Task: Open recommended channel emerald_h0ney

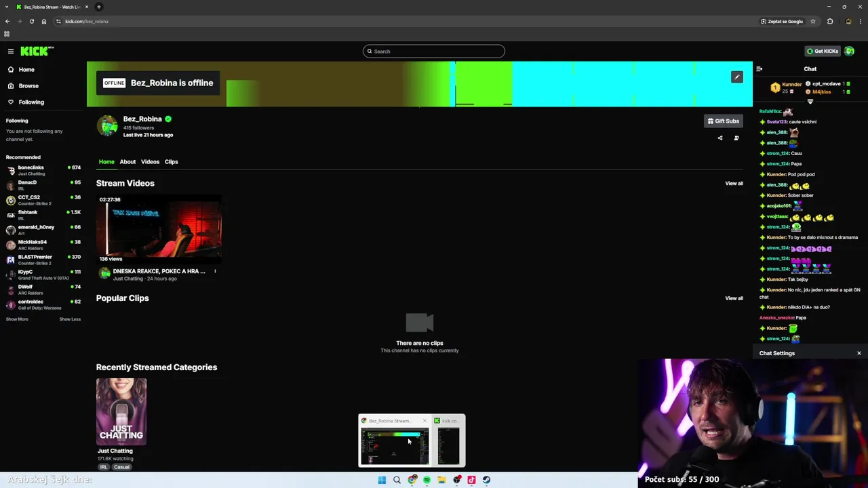Action: coord(43,230)
